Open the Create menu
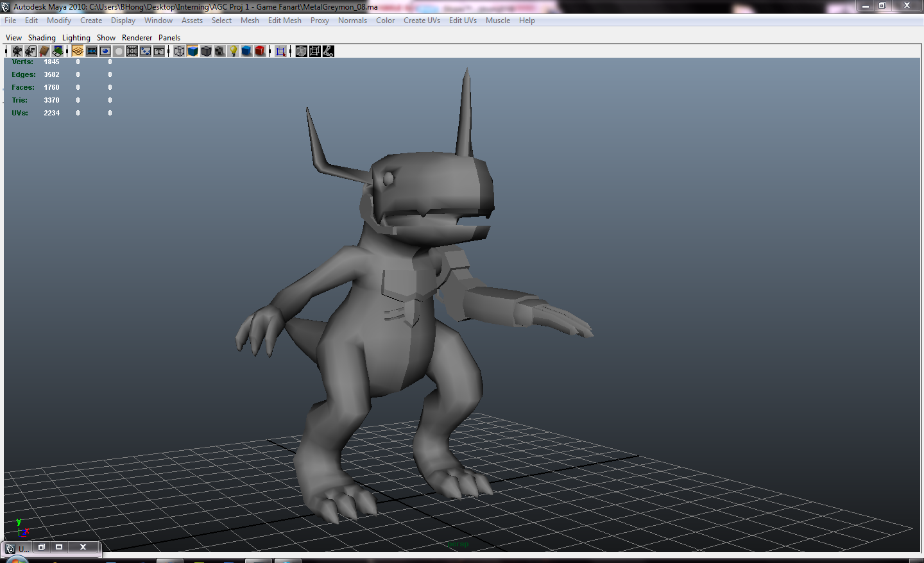 coord(91,21)
